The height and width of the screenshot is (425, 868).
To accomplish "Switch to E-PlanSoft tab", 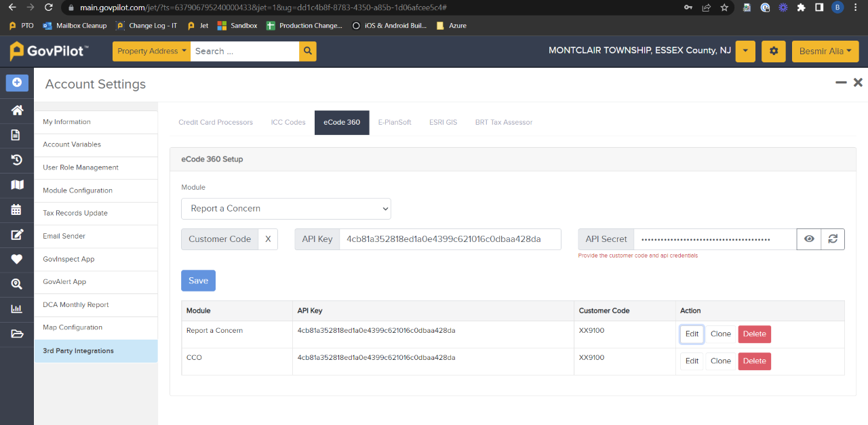I will click(x=395, y=123).
